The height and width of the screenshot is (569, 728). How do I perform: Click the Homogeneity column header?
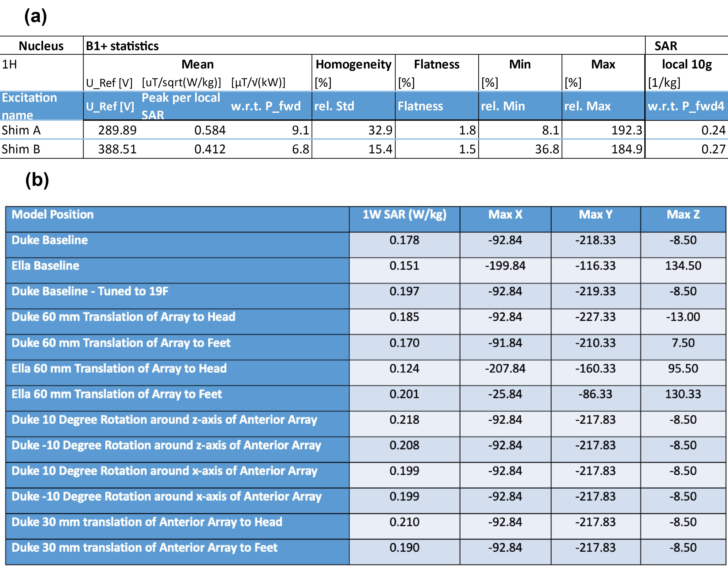(353, 64)
